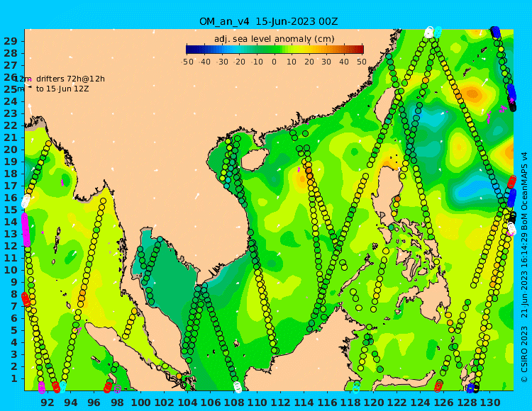The width and height of the screenshot is (532, 411).
Task: Select longitude axis label "112"
Action: click(x=280, y=402)
